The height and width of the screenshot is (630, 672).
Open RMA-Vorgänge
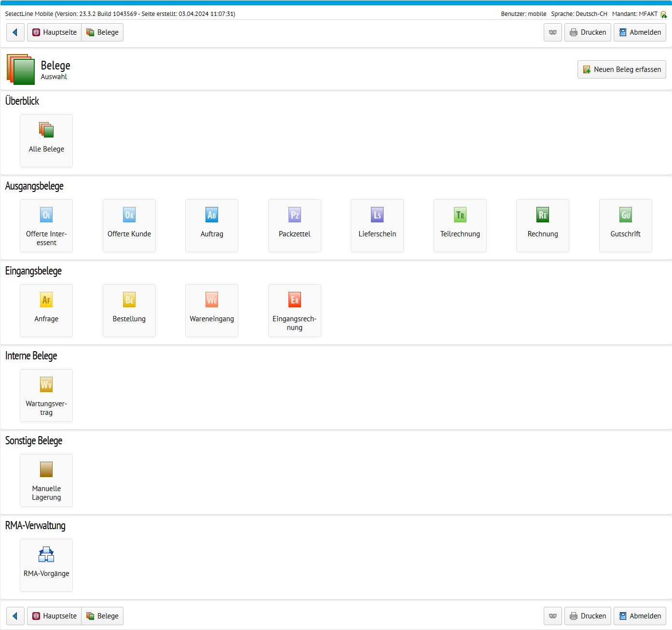[46, 565]
